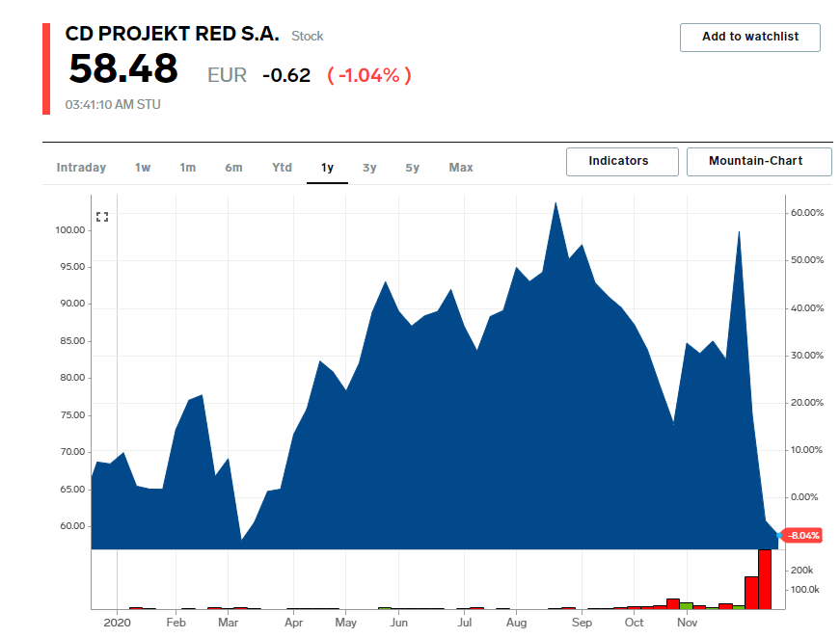Click the 60.00% right axis label

(x=807, y=212)
